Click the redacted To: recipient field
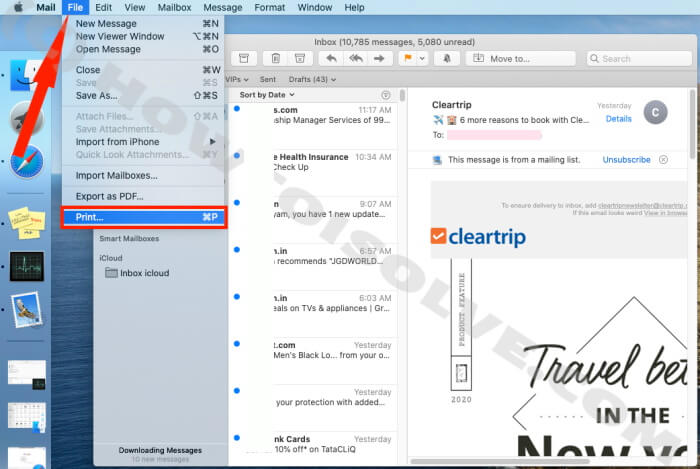 click(494, 135)
